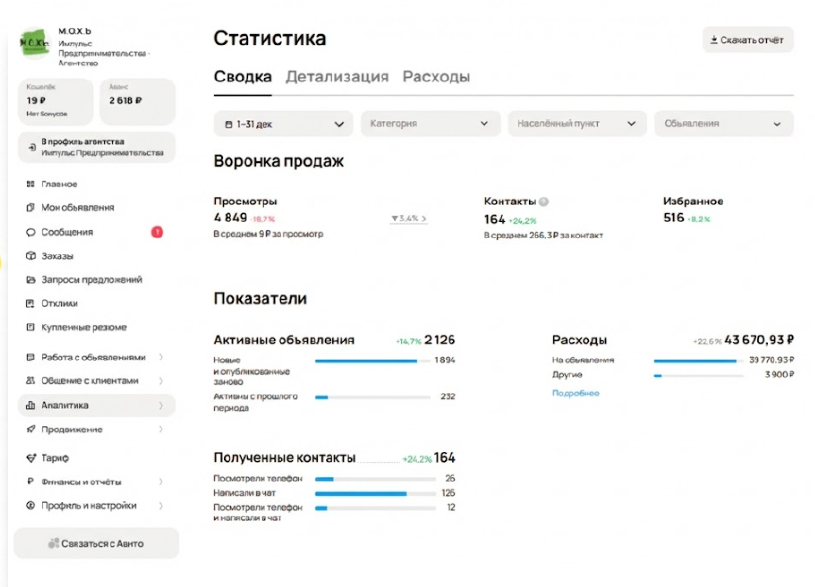Image resolution: width=815 pixels, height=587 pixels.
Task: Click the Связаться с Авито button
Action: point(96,543)
